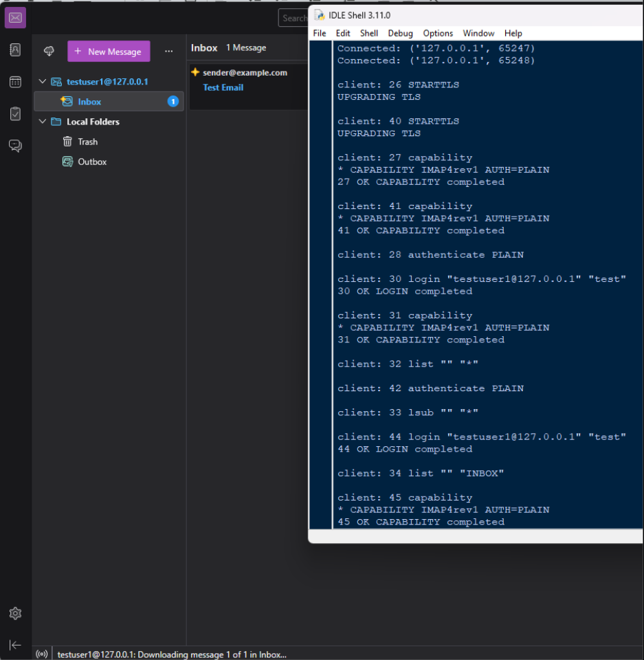This screenshot has height=660, width=644.
Task: Select the testuser1@127.0.0.1 account row
Action: pyautogui.click(x=109, y=82)
